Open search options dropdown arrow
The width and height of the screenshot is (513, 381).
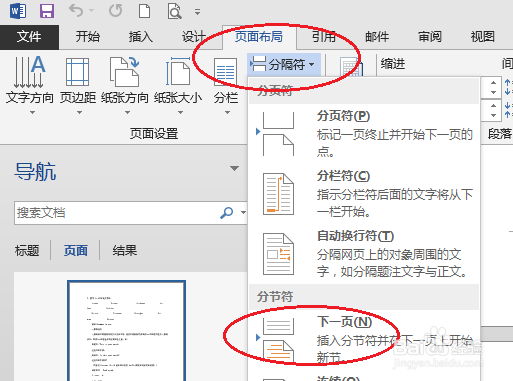click(243, 212)
